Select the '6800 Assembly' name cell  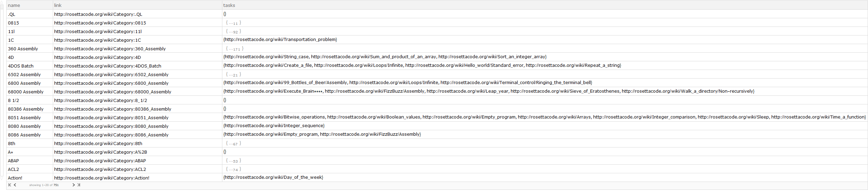click(30, 83)
